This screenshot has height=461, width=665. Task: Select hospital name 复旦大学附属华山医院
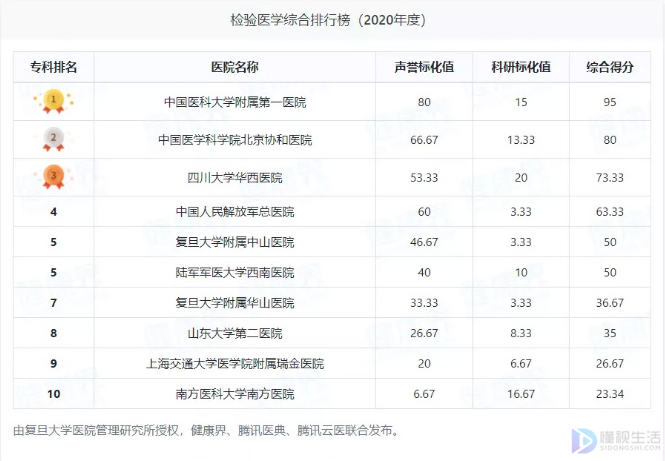click(235, 303)
